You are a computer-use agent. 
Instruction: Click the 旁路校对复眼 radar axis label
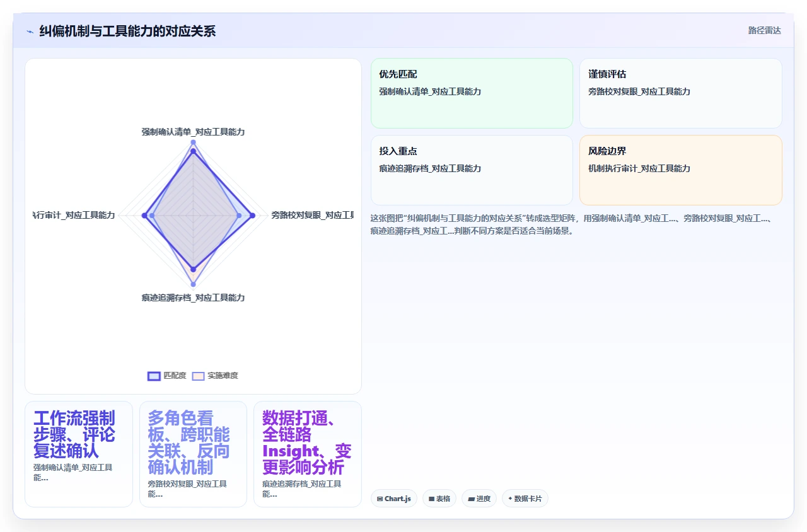(x=312, y=215)
